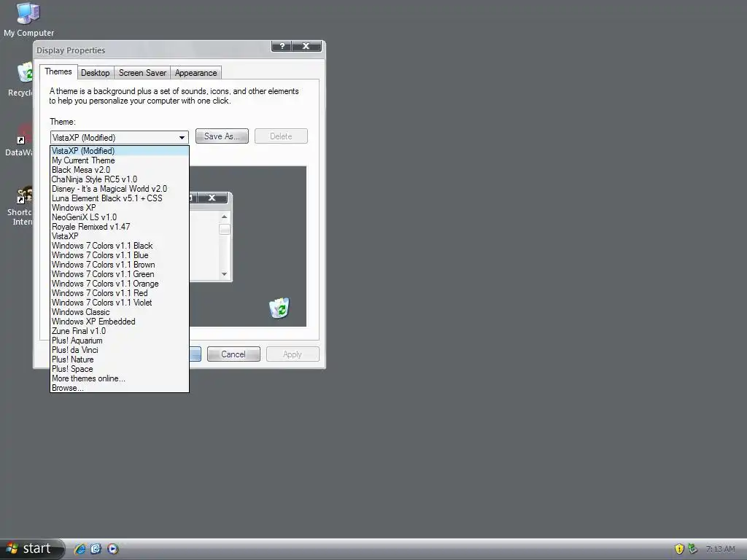This screenshot has height=560, width=747.
Task: Pick the plain VistaXP theme entry
Action: tap(120, 236)
